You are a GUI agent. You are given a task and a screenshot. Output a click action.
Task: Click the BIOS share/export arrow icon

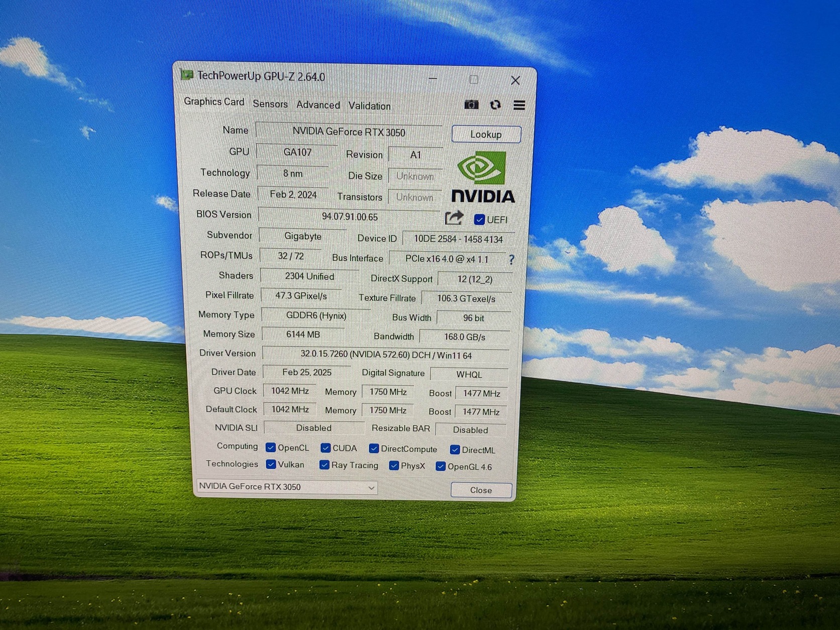(x=454, y=218)
